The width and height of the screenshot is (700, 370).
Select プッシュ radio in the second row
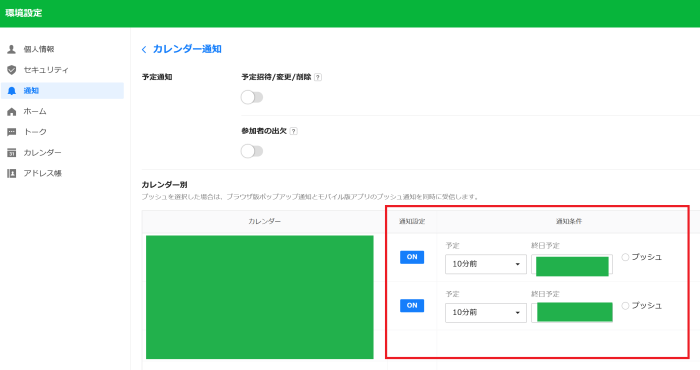pos(625,306)
